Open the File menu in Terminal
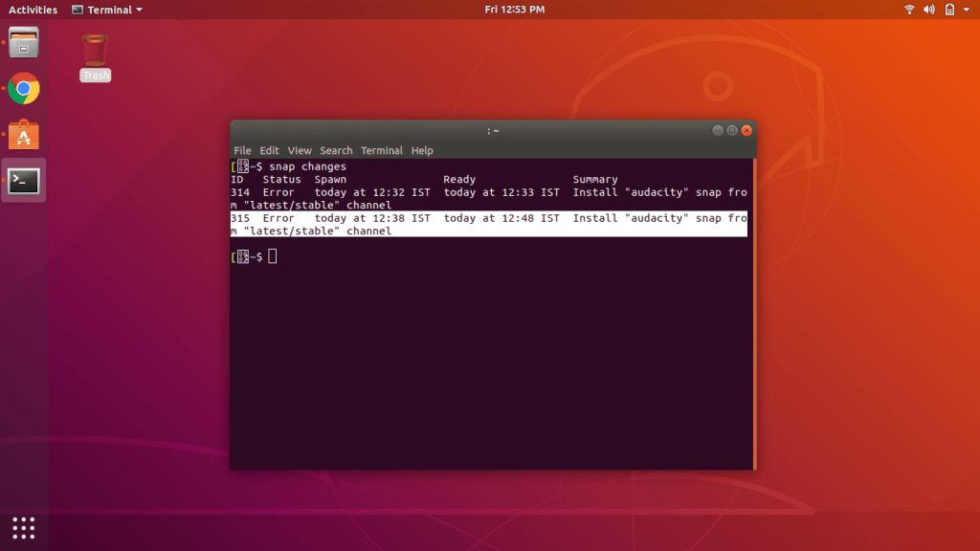 pos(242,150)
